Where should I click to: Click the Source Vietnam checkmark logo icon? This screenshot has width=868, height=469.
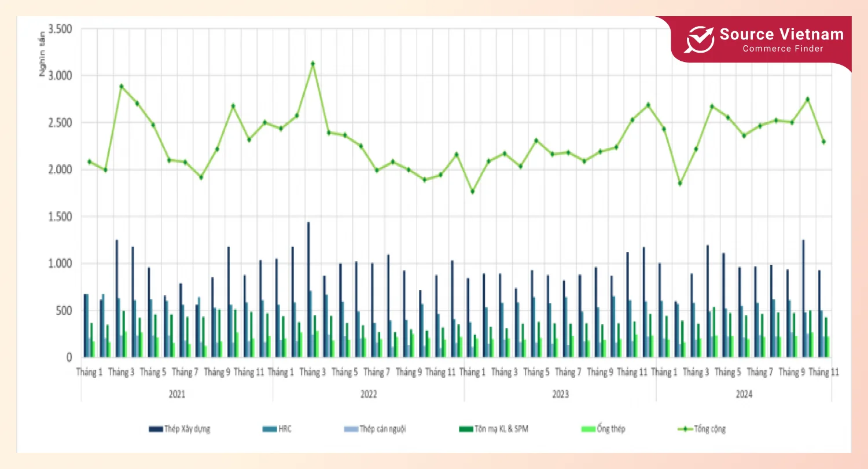coord(700,39)
